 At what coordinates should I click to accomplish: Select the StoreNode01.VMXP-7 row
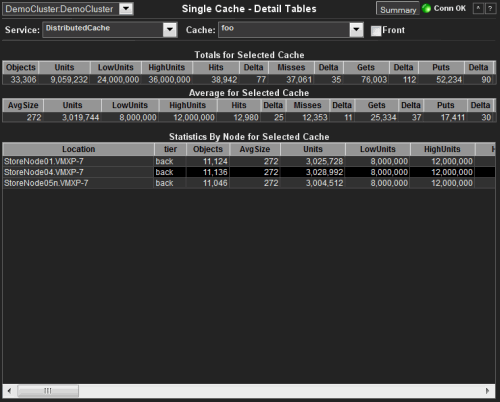click(249, 161)
